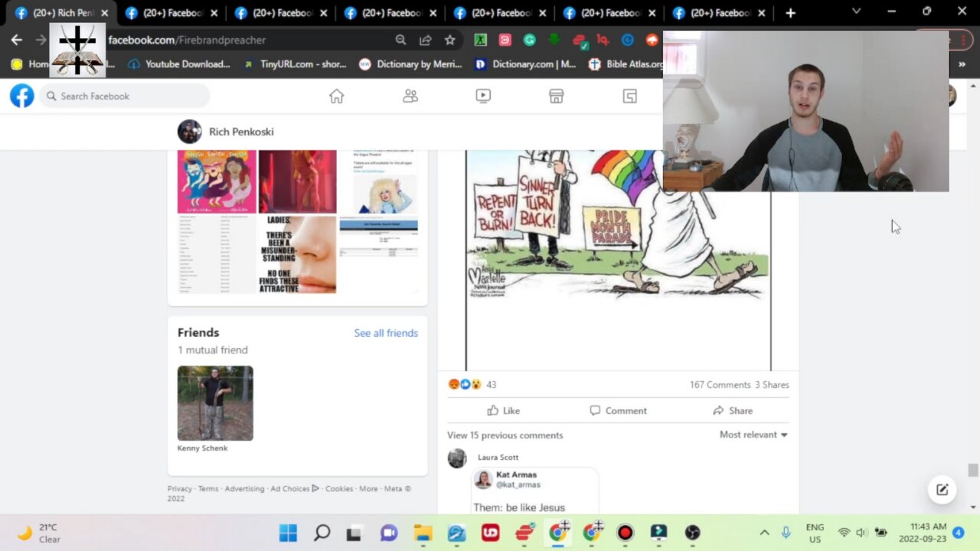Open the Watch video icon
The width and height of the screenshot is (980, 551).
[x=483, y=96]
